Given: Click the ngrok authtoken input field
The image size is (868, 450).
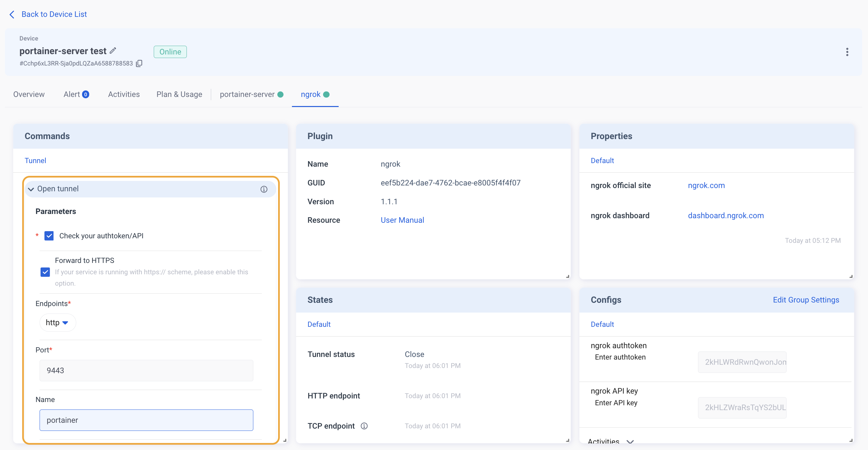Looking at the screenshot, I should click(742, 362).
